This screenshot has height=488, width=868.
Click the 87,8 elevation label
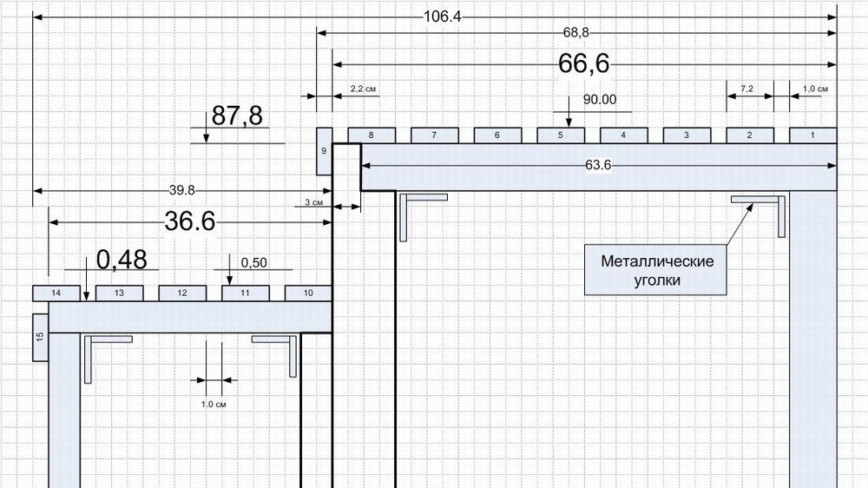[237, 115]
